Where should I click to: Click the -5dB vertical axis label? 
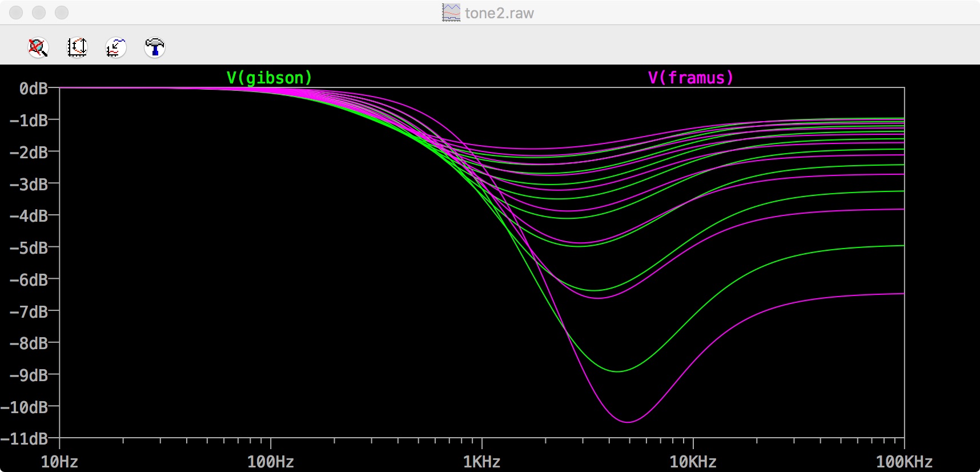pyautogui.click(x=29, y=248)
